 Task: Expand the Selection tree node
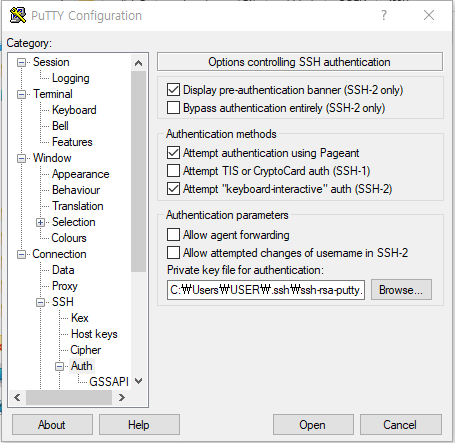(x=40, y=222)
